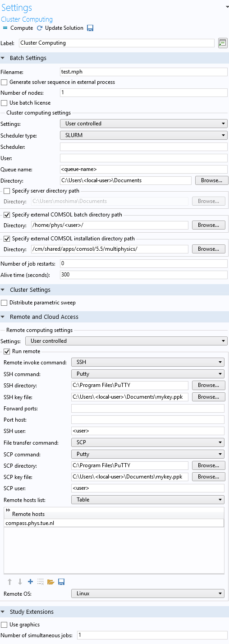Browse for COMSOL installation directory

tap(208, 249)
